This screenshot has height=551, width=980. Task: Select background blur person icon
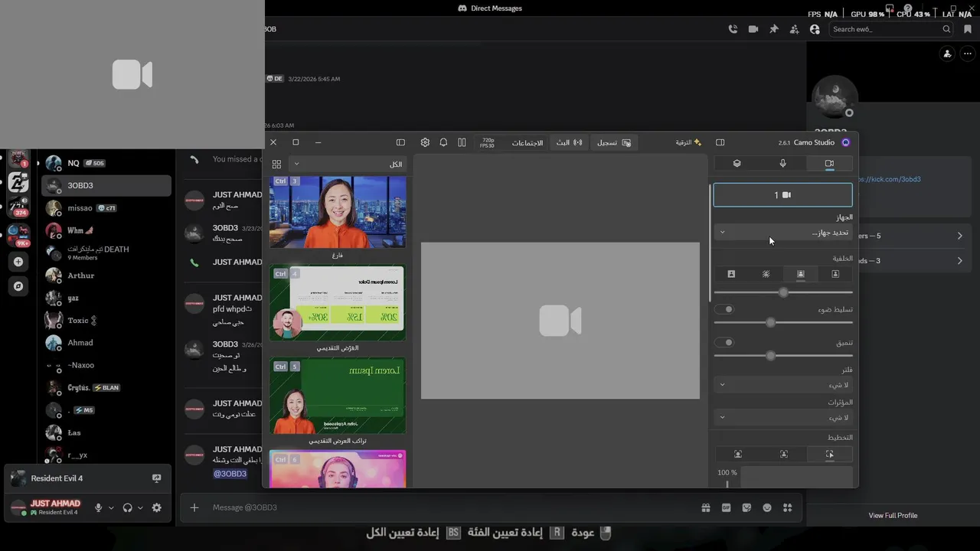(801, 274)
